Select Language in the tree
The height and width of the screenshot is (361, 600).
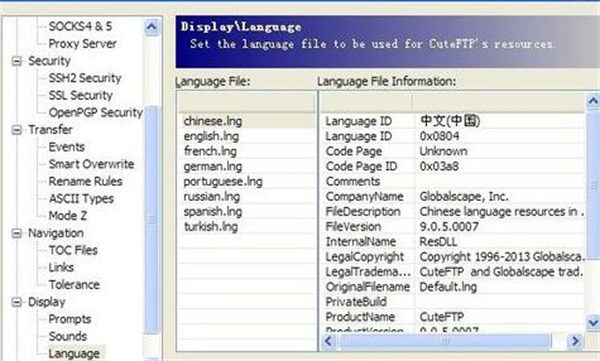[x=74, y=353]
